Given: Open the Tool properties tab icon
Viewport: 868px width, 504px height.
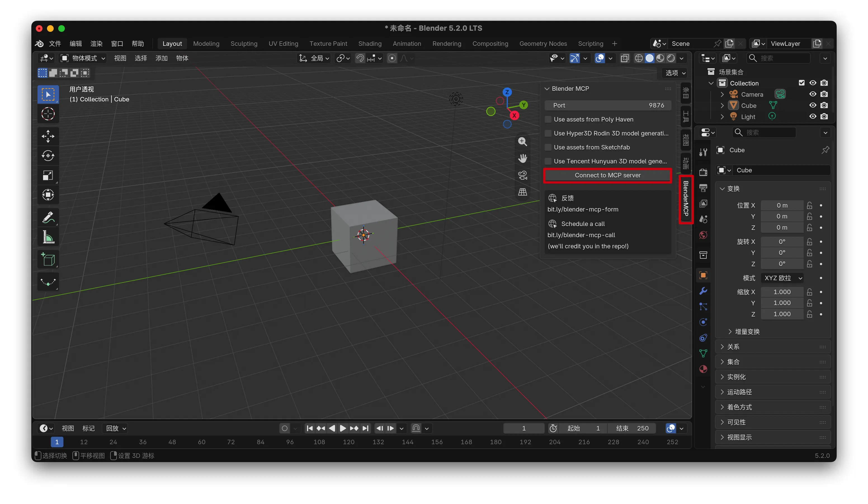Looking at the screenshot, I should click(703, 152).
